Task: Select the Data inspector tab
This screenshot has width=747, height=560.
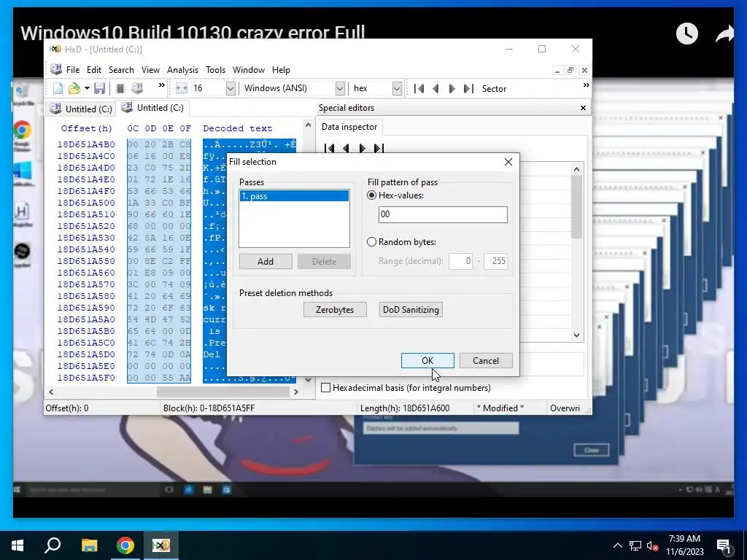Action: pyautogui.click(x=349, y=127)
